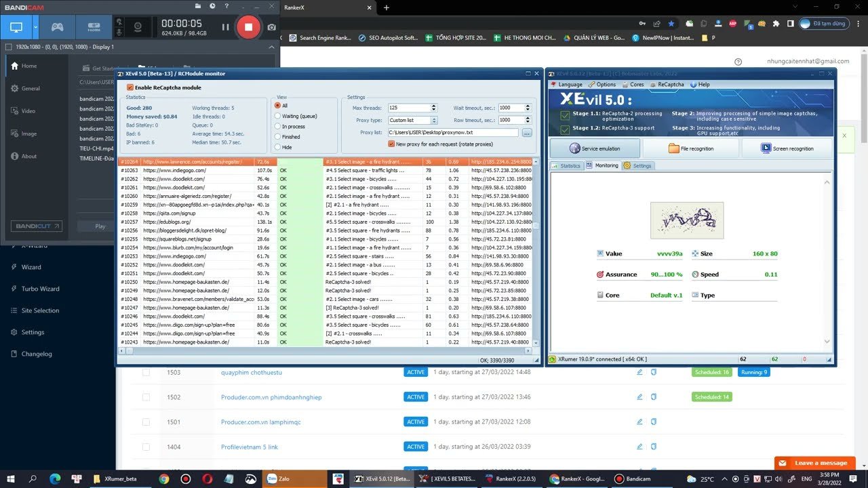Click RCModule list horizontal scrollbar
This screenshot has height=488, width=868.
point(325,350)
